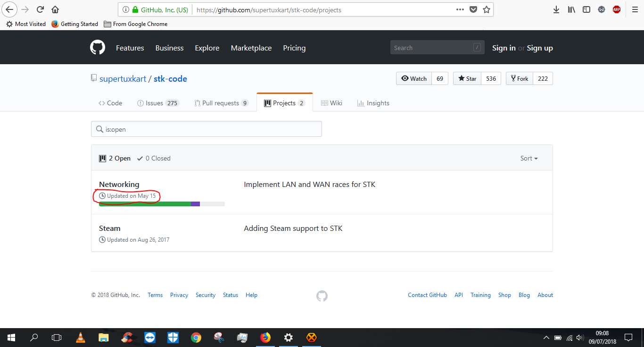Reload the page with the refresh icon
Screen dimensions: 644x347
click(41, 9)
